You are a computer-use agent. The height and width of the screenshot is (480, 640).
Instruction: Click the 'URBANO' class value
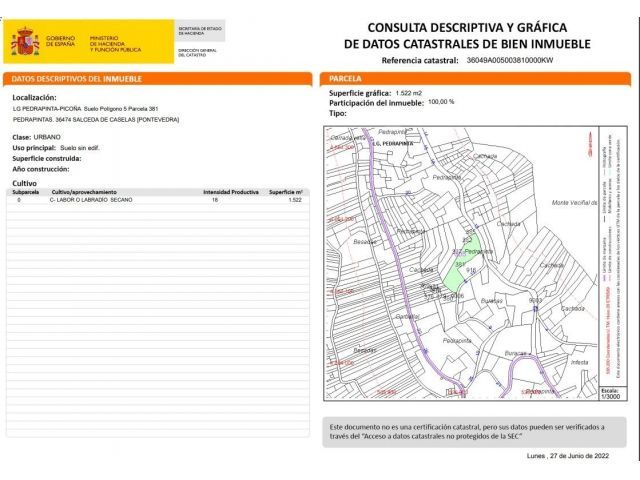click(47, 137)
